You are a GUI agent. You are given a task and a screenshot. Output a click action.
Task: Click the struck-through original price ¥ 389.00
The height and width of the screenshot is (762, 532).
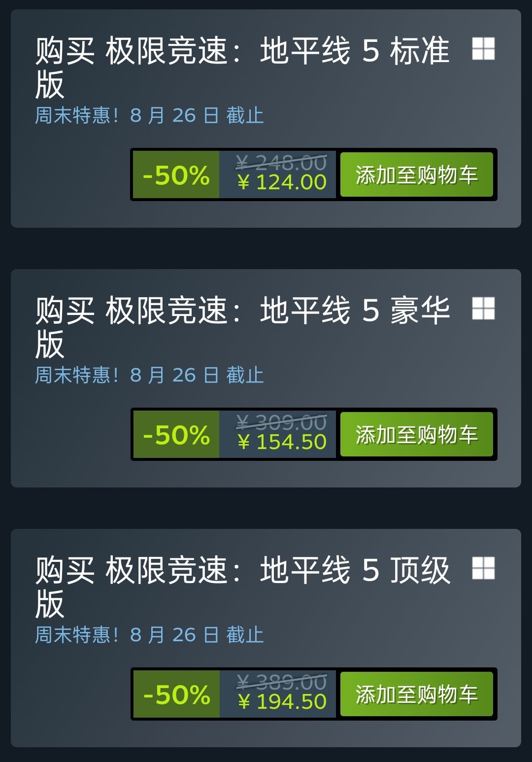[x=281, y=682]
